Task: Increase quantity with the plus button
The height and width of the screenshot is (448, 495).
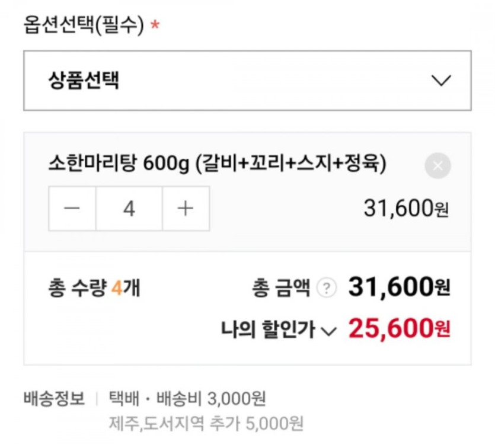Action: tap(186, 209)
